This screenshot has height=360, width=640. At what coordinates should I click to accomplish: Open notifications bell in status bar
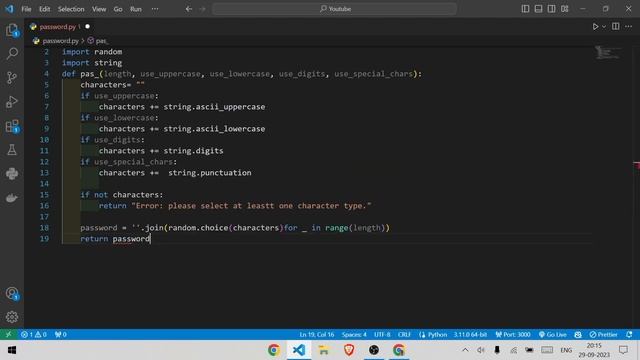coord(629,334)
